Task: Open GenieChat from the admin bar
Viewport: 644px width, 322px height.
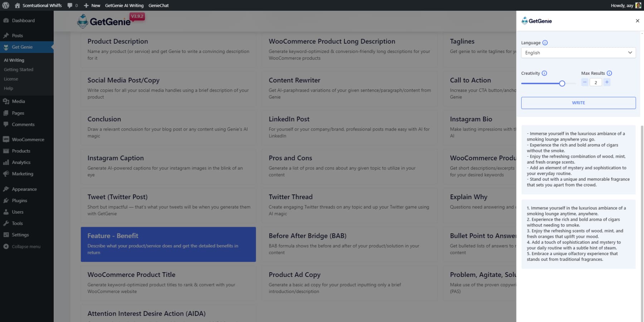Action: point(158,5)
